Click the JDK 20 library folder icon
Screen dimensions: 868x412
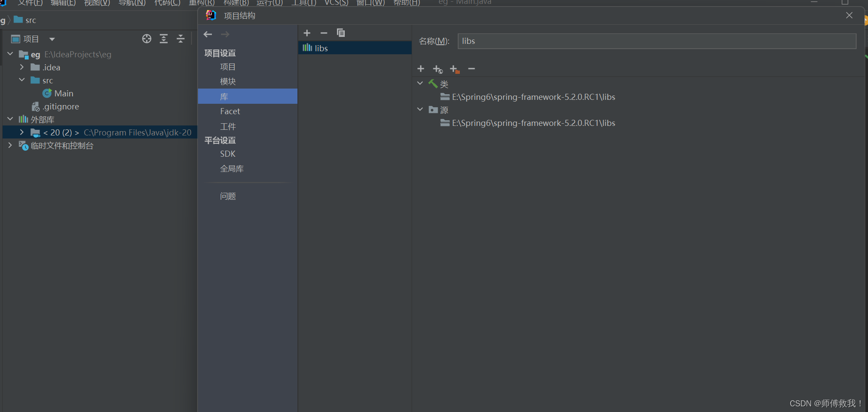35,132
